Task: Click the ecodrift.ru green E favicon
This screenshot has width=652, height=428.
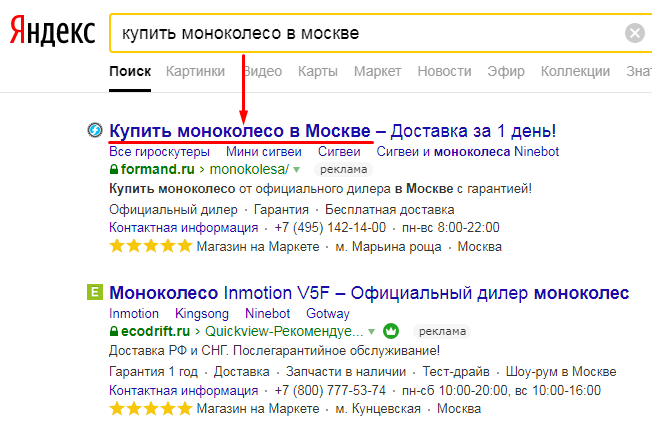Action: [94, 292]
